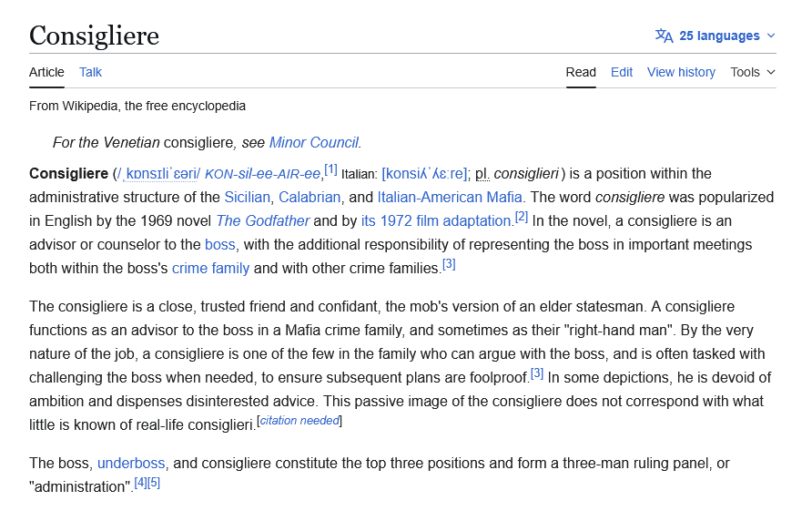Open the Sicilian link
This screenshot has width=812, height=521.
pyautogui.click(x=247, y=198)
